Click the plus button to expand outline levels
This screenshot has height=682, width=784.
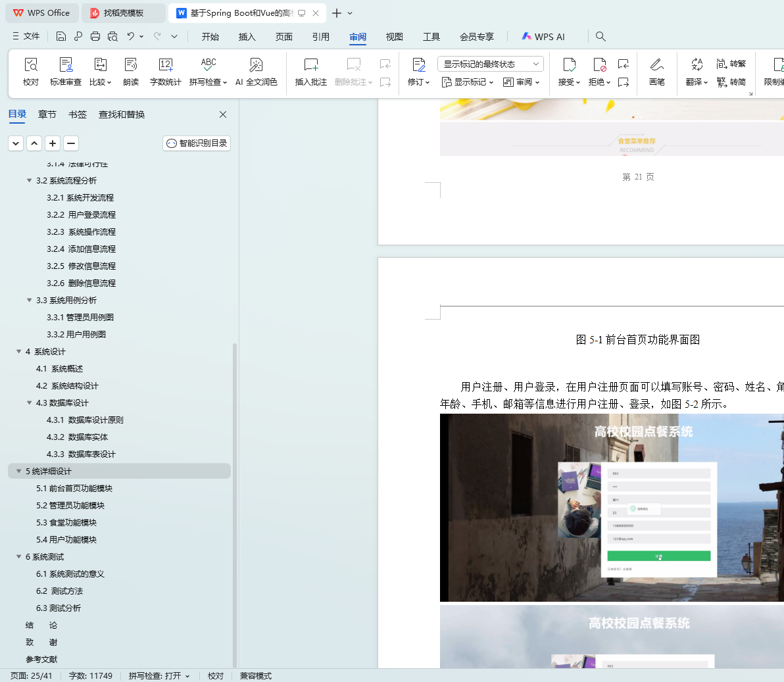[x=53, y=143]
